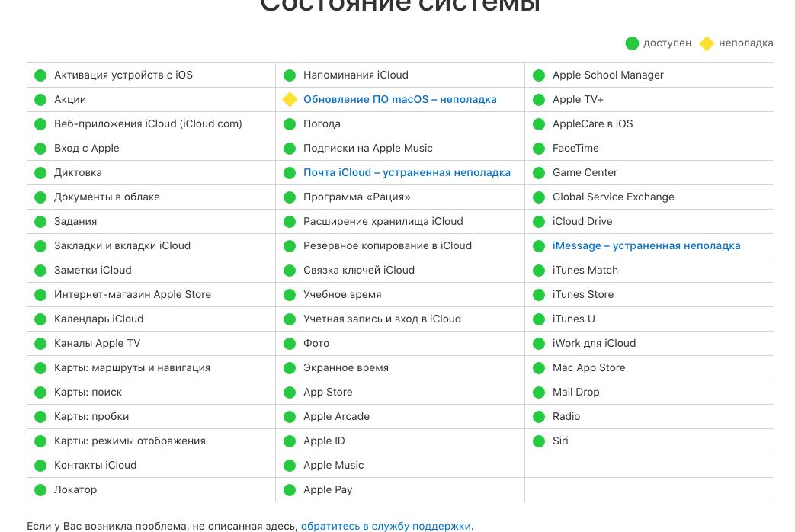Click the green dot for Контакты iCloud
This screenshot has height=532, width=795.
tap(40, 465)
